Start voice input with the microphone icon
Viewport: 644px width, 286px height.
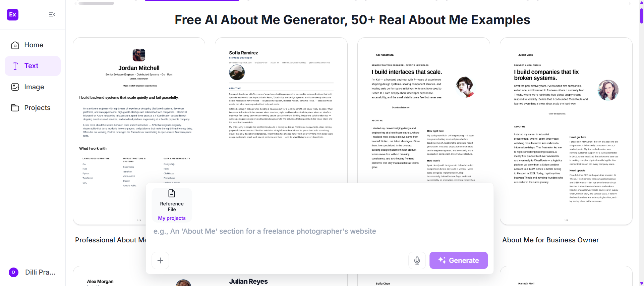[417, 260]
